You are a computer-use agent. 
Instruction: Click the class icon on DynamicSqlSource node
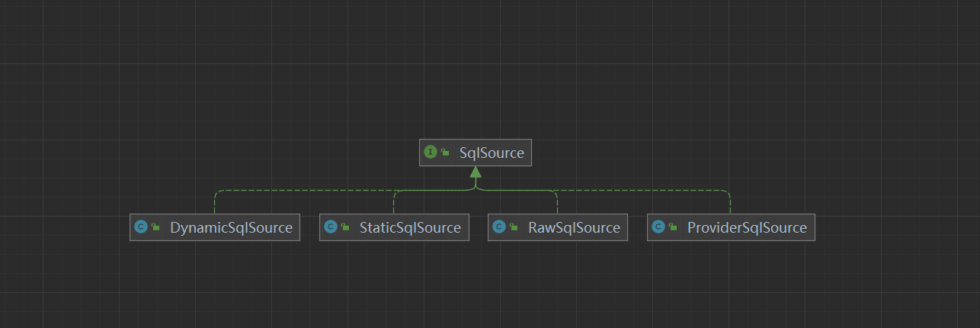click(140, 227)
